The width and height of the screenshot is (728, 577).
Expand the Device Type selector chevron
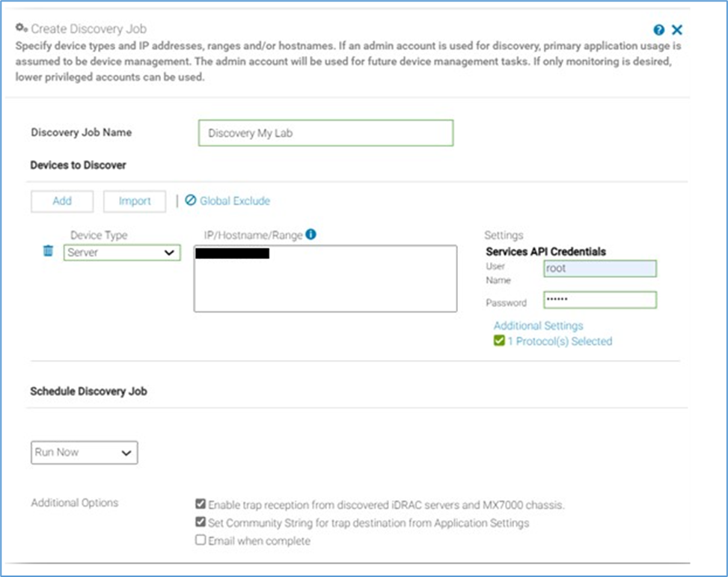pos(171,252)
